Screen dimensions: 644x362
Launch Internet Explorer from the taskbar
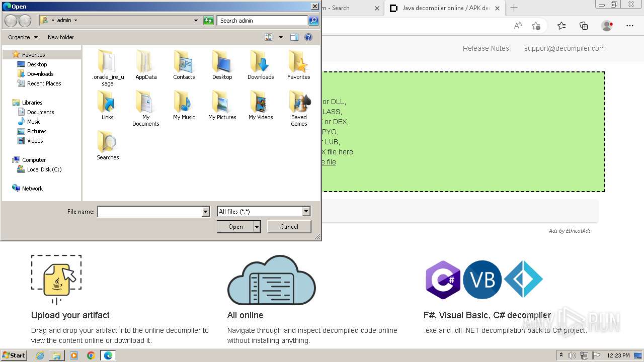point(40,355)
